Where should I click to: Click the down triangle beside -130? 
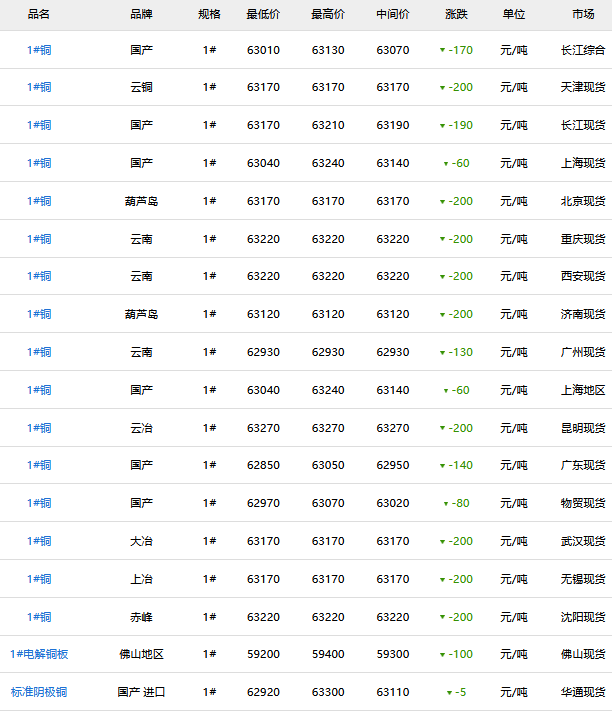click(442, 353)
